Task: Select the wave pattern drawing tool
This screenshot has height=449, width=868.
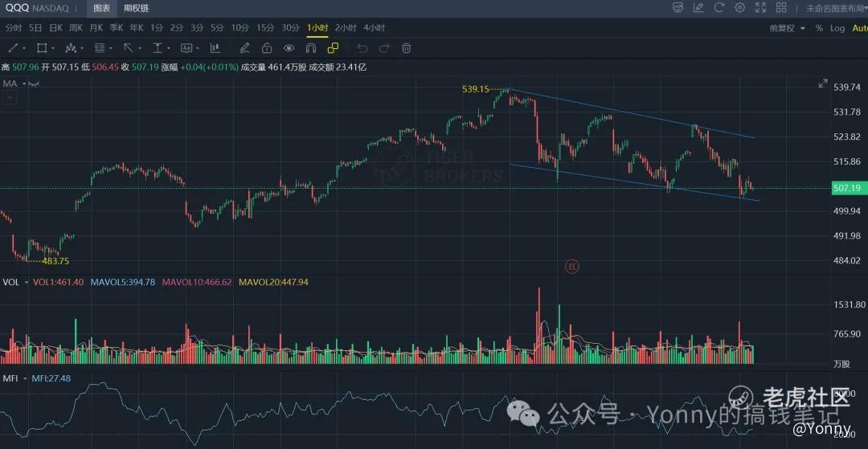Action: (x=70, y=48)
